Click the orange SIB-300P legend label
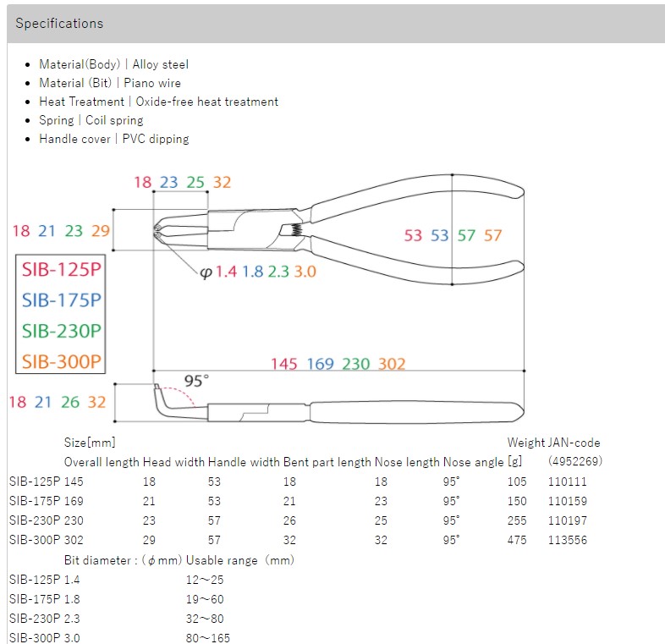 [62, 362]
